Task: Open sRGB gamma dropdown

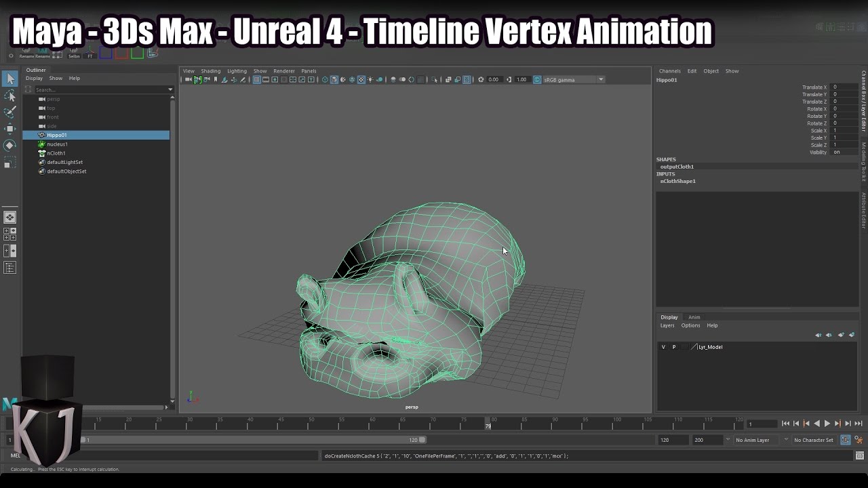Action: pos(601,79)
